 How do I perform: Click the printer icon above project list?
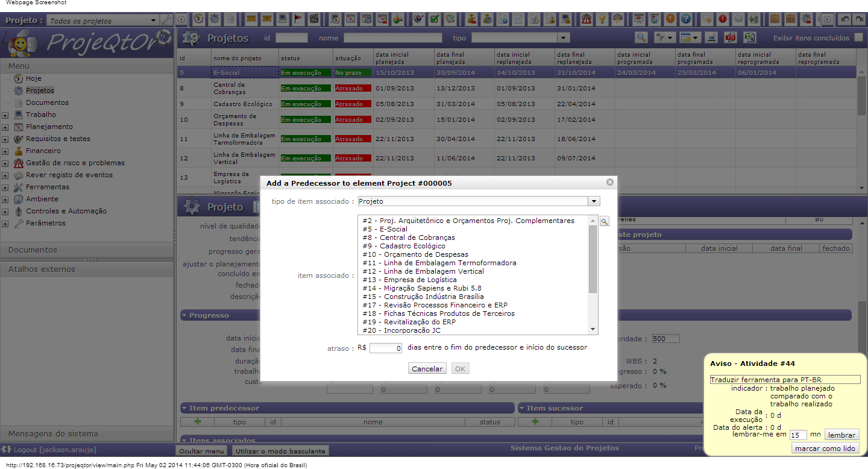711,37
